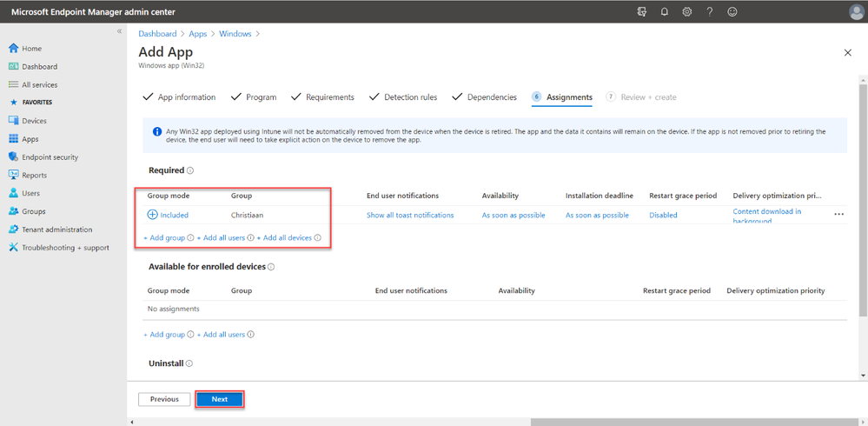Open the Restart grace period Disabled link
This screenshot has height=426, width=868.
[663, 215]
